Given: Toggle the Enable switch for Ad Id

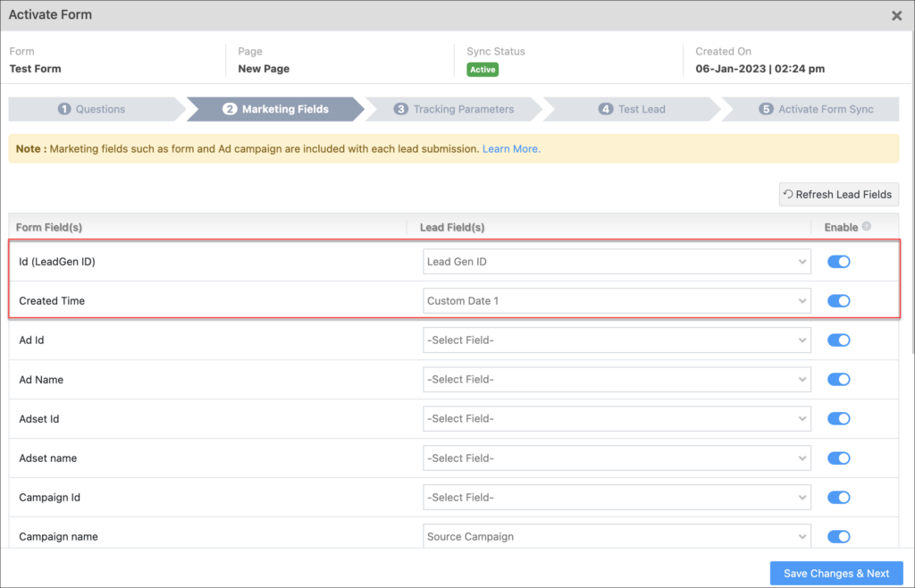Looking at the screenshot, I should point(838,340).
